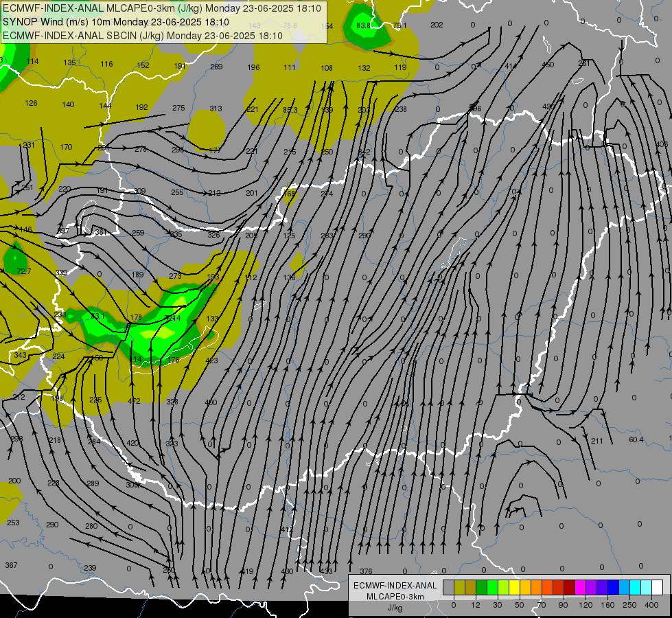The height and width of the screenshot is (618, 672).
Task: Select the cyan swatch in the legend
Action: [x=636, y=587]
